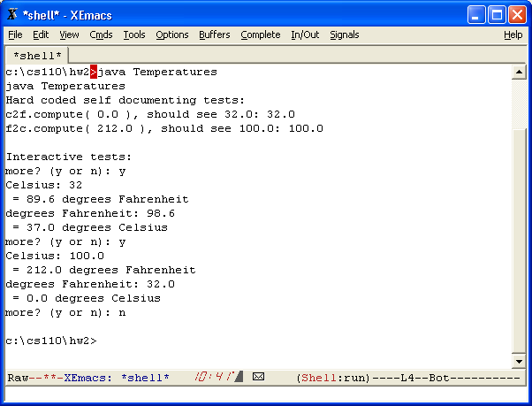Click the final c:\cs110\hw2> prompt
The width and height of the screenshot is (532, 406).
[x=51, y=341]
